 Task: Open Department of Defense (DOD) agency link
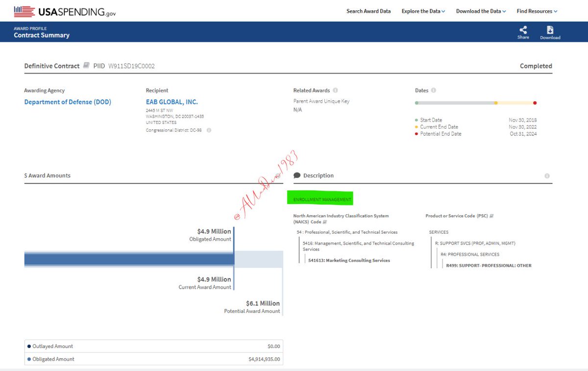point(68,102)
